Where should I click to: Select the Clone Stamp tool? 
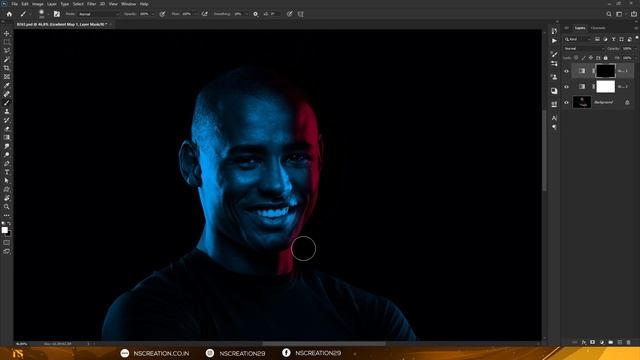tap(7, 111)
